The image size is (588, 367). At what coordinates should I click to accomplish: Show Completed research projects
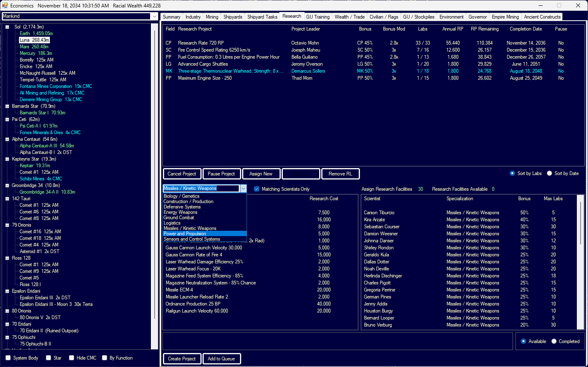point(554,341)
